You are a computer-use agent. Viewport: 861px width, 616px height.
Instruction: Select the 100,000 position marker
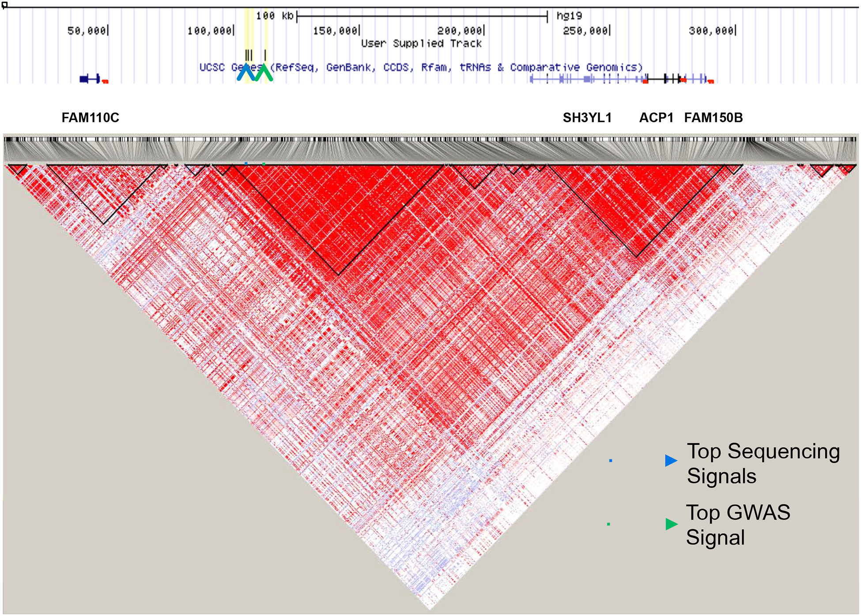tap(211, 31)
